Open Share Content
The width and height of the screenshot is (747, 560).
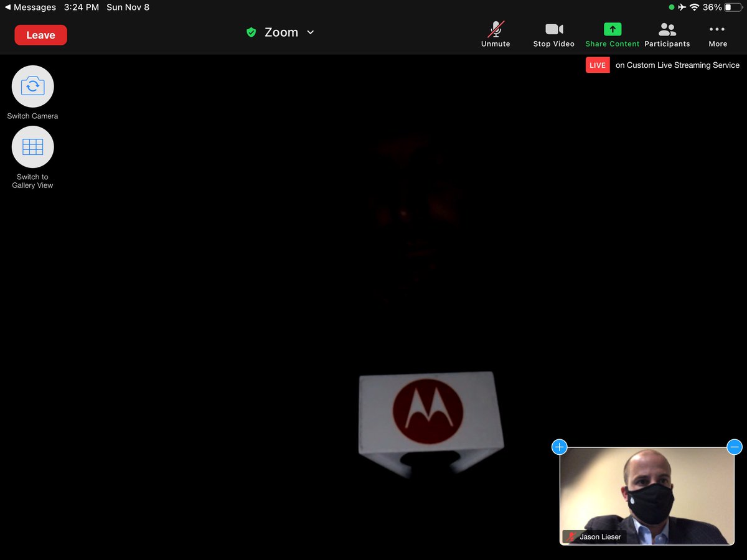click(x=612, y=34)
